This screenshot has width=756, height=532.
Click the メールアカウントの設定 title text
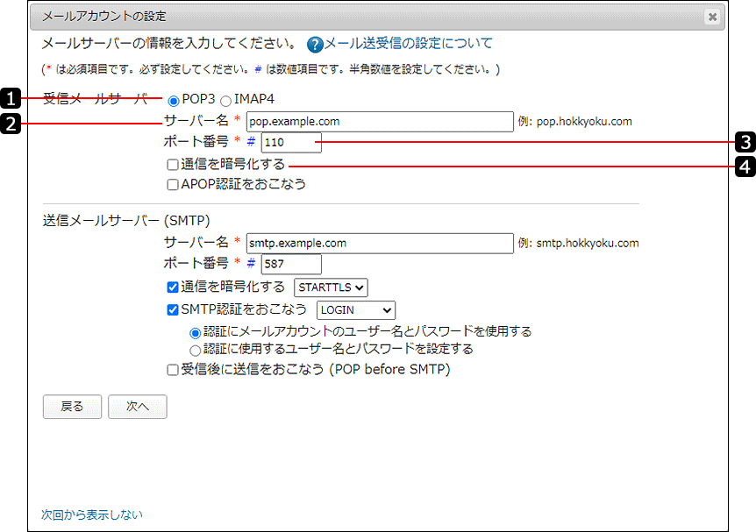coord(104,17)
